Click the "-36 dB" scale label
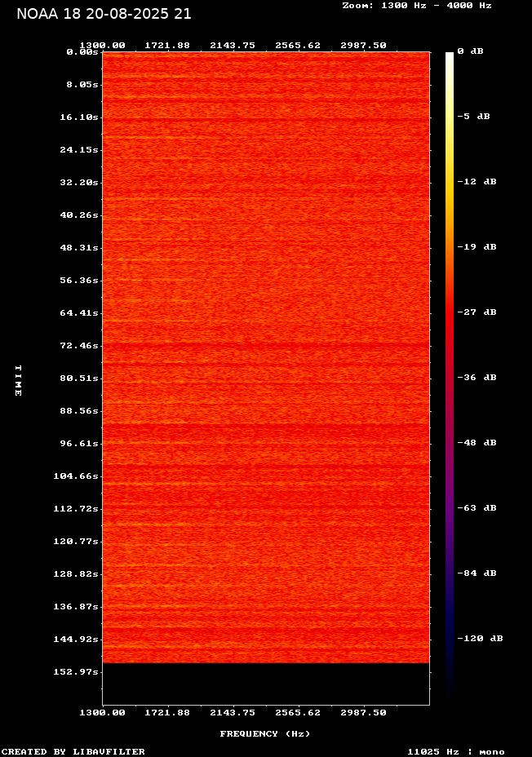This screenshot has height=757, width=532. point(477,377)
